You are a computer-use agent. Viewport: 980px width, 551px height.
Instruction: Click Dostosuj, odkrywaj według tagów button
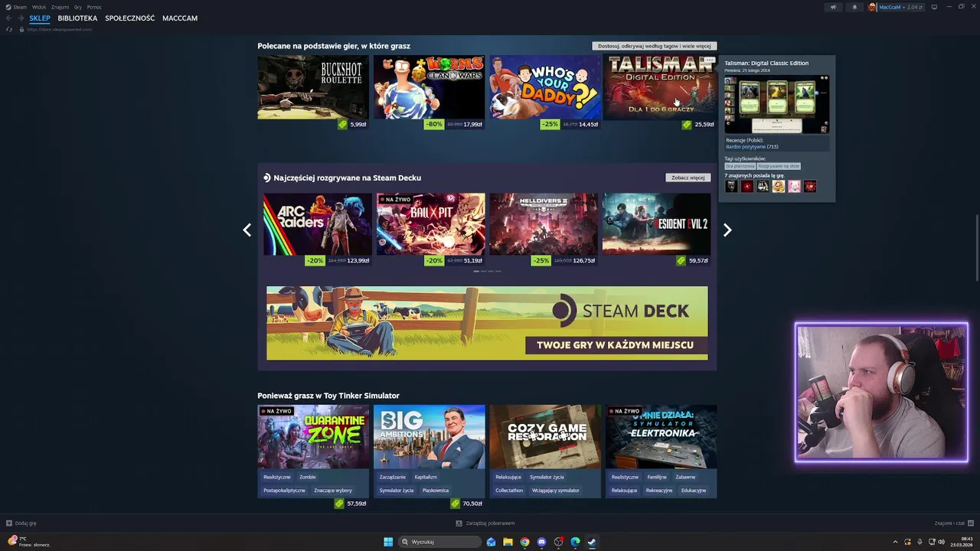pos(655,46)
